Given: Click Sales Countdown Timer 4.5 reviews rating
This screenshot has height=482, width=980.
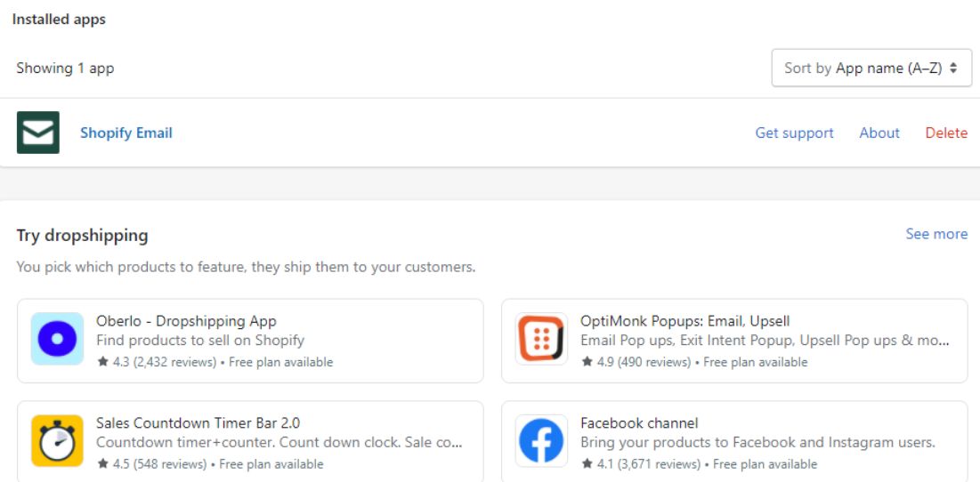Looking at the screenshot, I should coord(152,464).
